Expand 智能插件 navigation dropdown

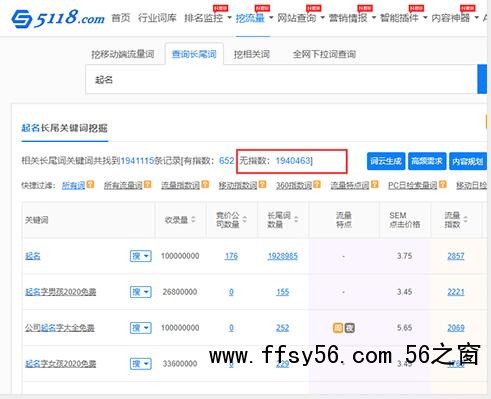click(x=425, y=18)
